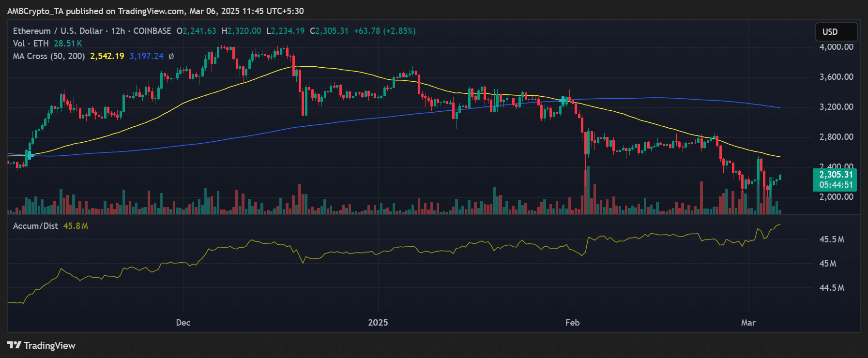Click the TradingView logo
This screenshot has width=868, height=358.
[41, 345]
